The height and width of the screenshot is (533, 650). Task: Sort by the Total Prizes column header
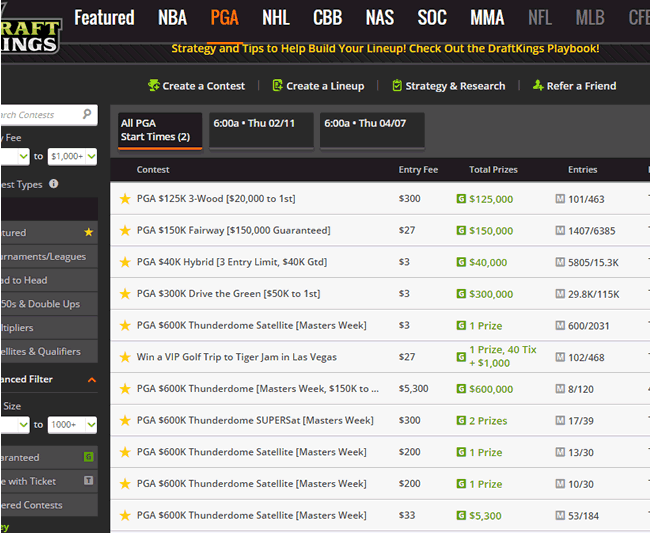(493, 170)
